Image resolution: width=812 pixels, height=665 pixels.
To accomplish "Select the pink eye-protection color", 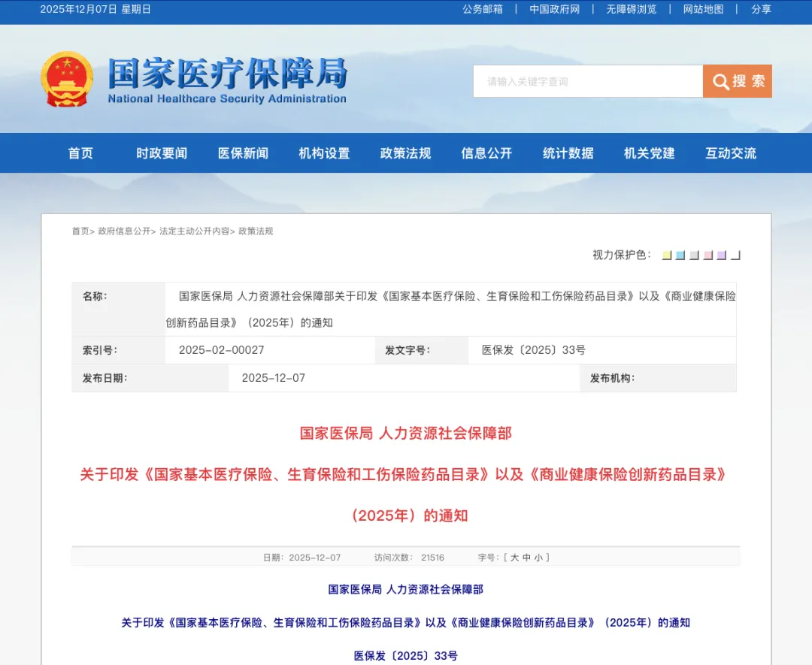I will 707,255.
